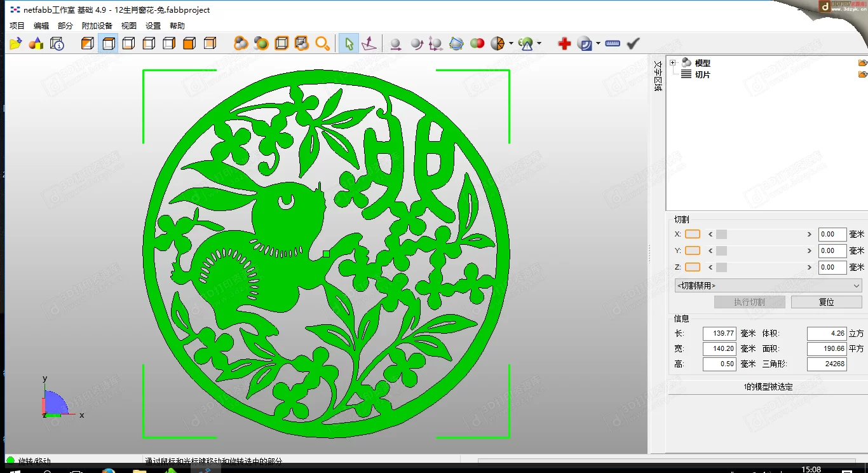The image size is (868, 473).
Task: Select the fourth view-cube icon
Action: [149, 43]
